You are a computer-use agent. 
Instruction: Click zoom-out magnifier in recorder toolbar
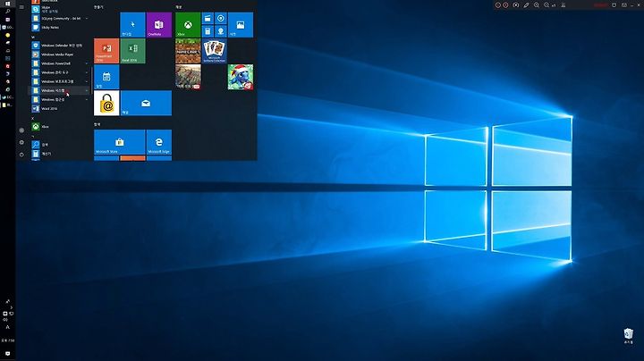coord(547,5)
